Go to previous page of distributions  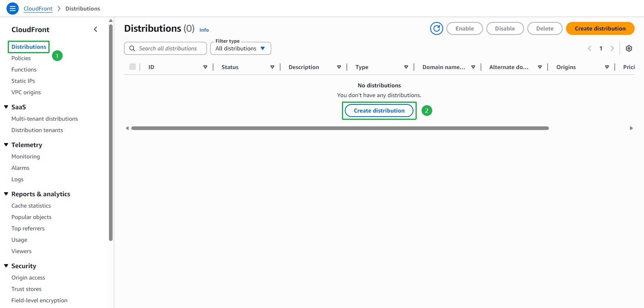(590, 48)
